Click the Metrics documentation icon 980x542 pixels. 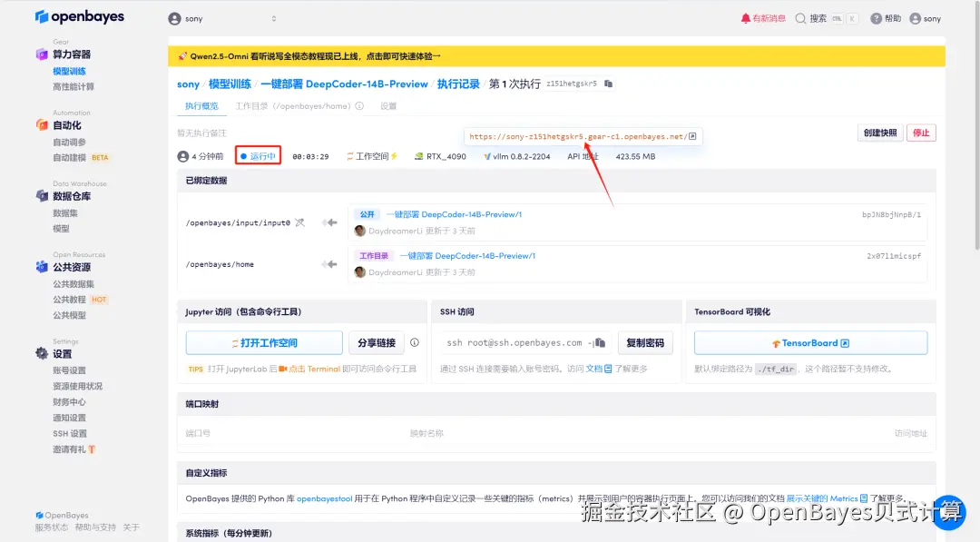pos(864,498)
